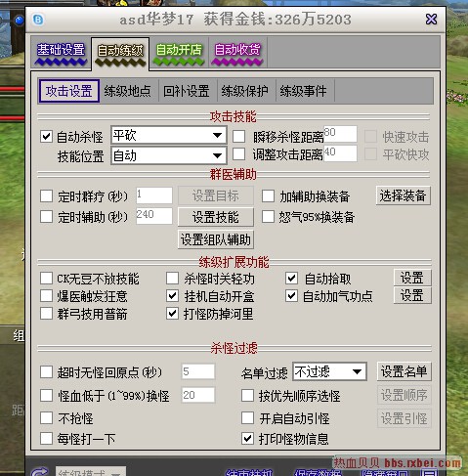This screenshot has height=476, width=468.
Task: Open the 自动开店 tab
Action: (179, 53)
